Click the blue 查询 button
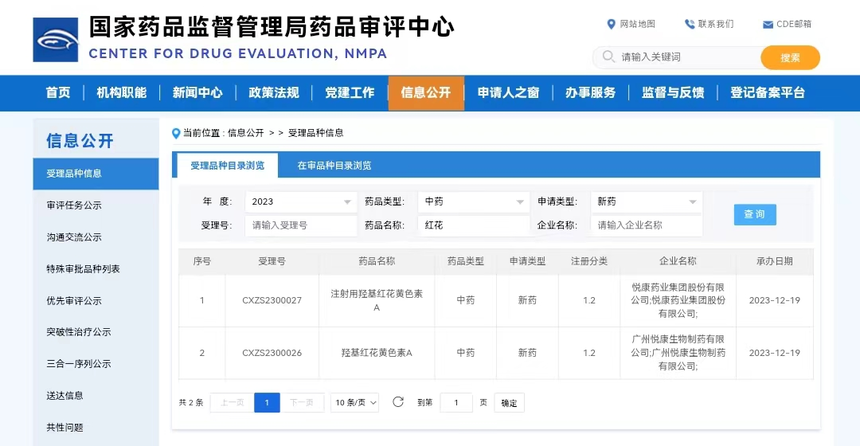 click(x=754, y=214)
